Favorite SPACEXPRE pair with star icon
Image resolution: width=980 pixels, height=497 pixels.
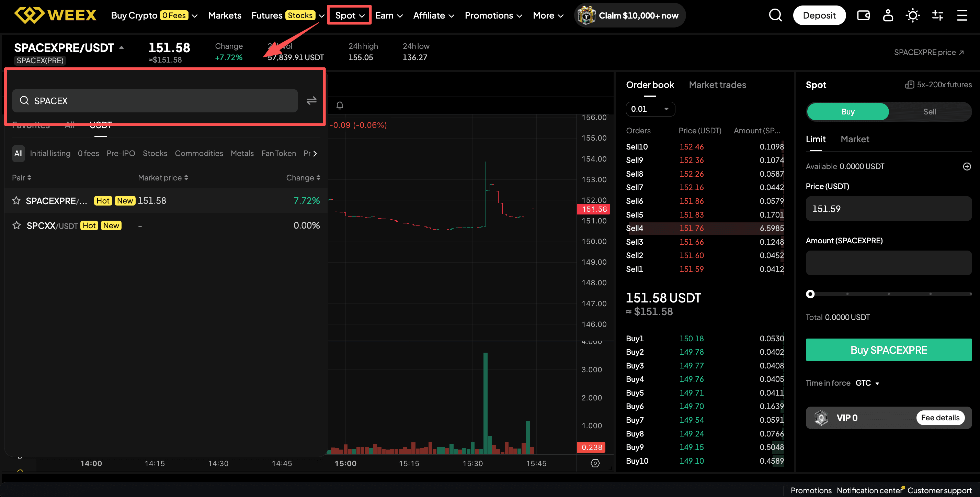(16, 201)
